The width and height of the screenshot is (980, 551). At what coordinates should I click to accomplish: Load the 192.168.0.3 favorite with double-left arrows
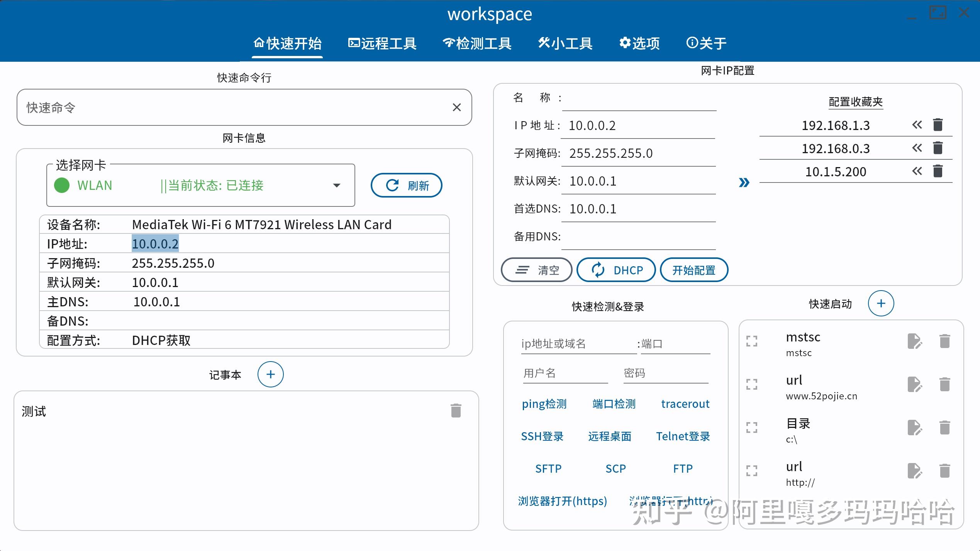click(917, 148)
